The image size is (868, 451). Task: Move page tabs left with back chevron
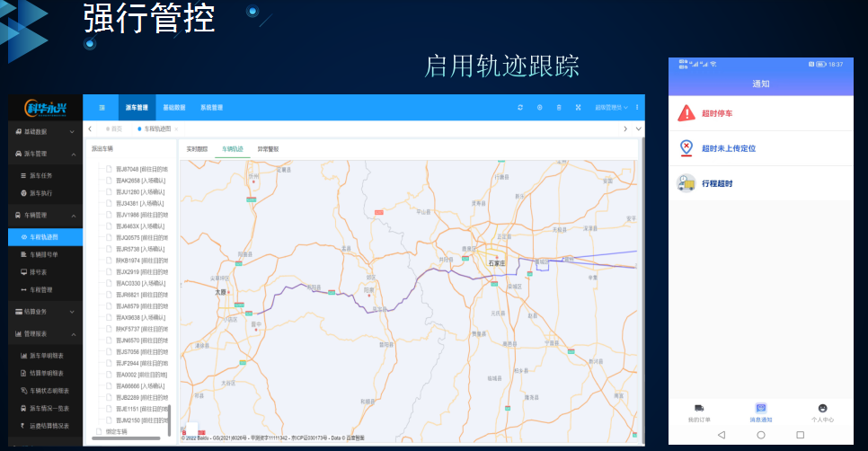point(90,129)
